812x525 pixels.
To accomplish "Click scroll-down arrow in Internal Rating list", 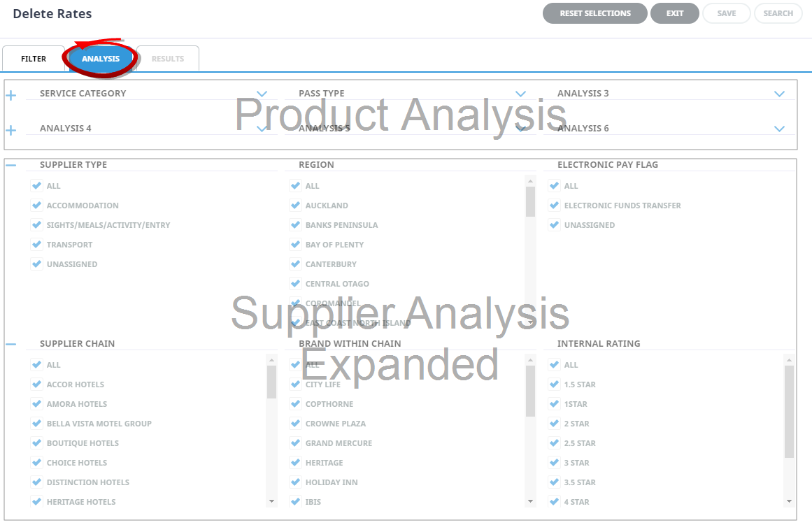I will pos(789,501).
